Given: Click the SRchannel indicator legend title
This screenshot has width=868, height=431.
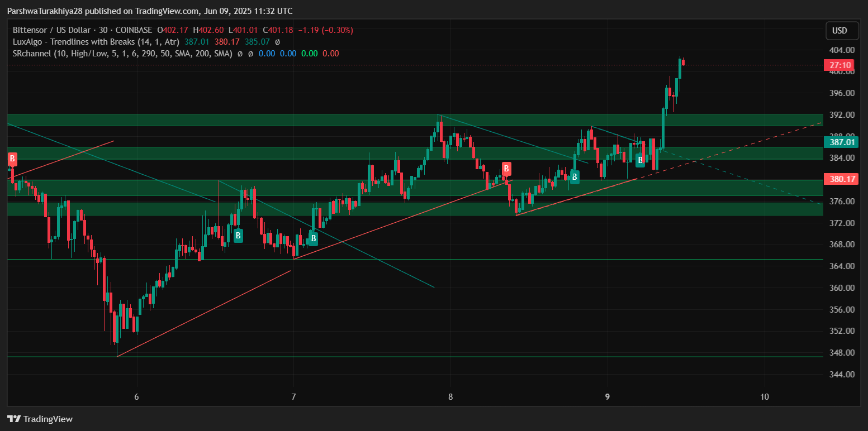Looking at the screenshot, I should pyautogui.click(x=122, y=54).
